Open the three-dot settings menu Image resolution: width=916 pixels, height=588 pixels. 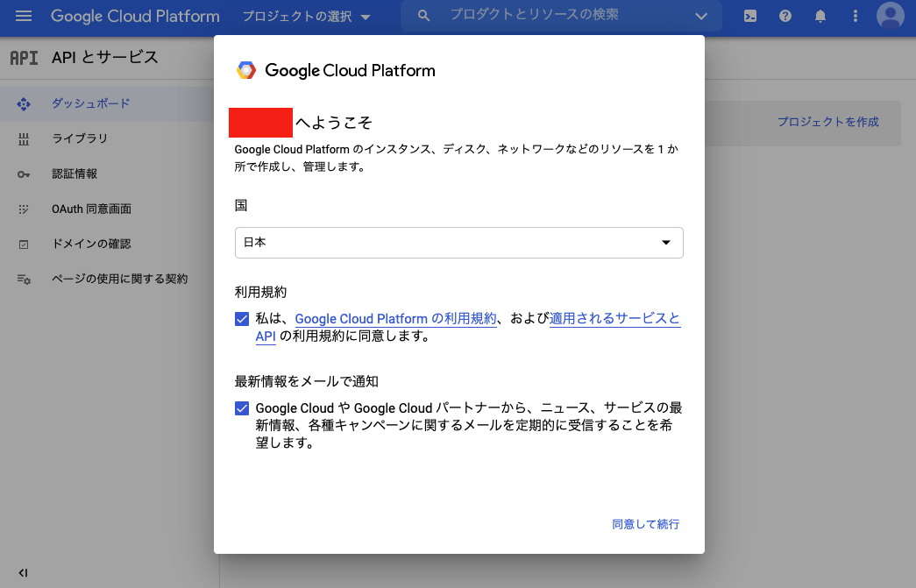[856, 16]
